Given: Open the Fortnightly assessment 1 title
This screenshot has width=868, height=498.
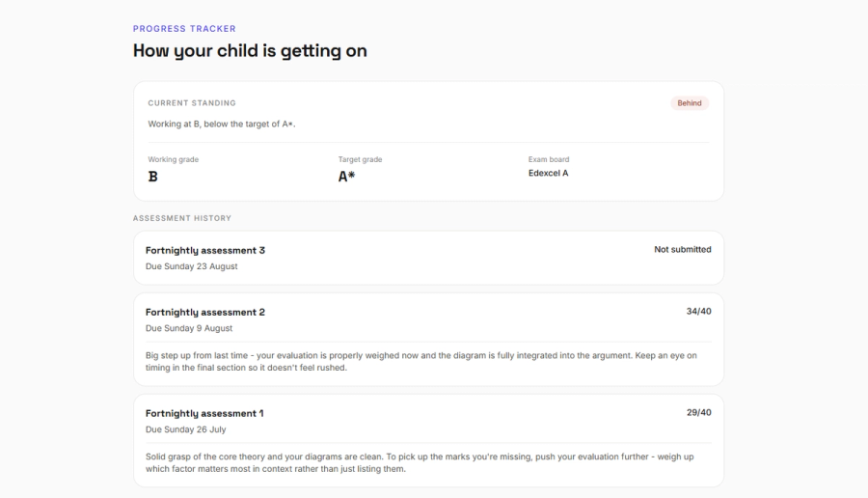Looking at the screenshot, I should pos(204,414).
